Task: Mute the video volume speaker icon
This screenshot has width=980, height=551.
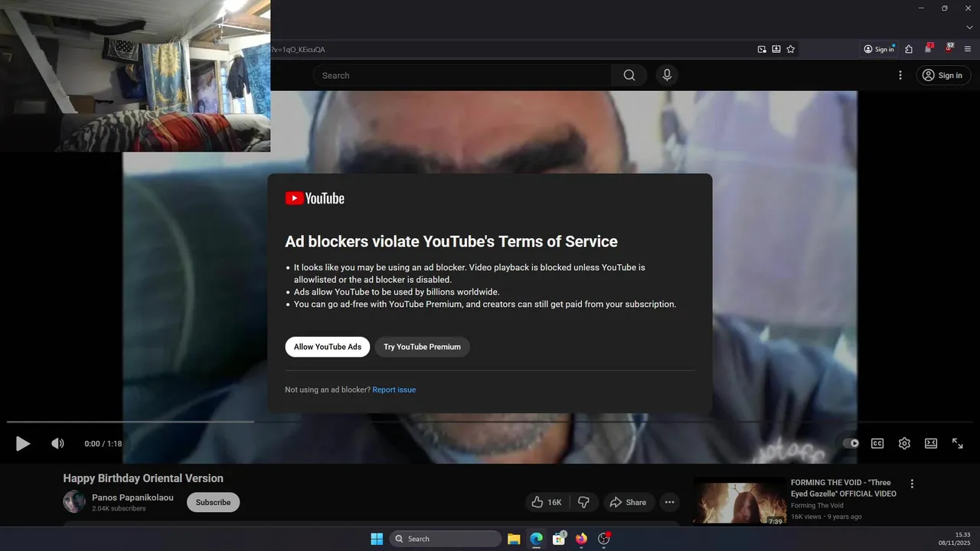Action: (57, 443)
